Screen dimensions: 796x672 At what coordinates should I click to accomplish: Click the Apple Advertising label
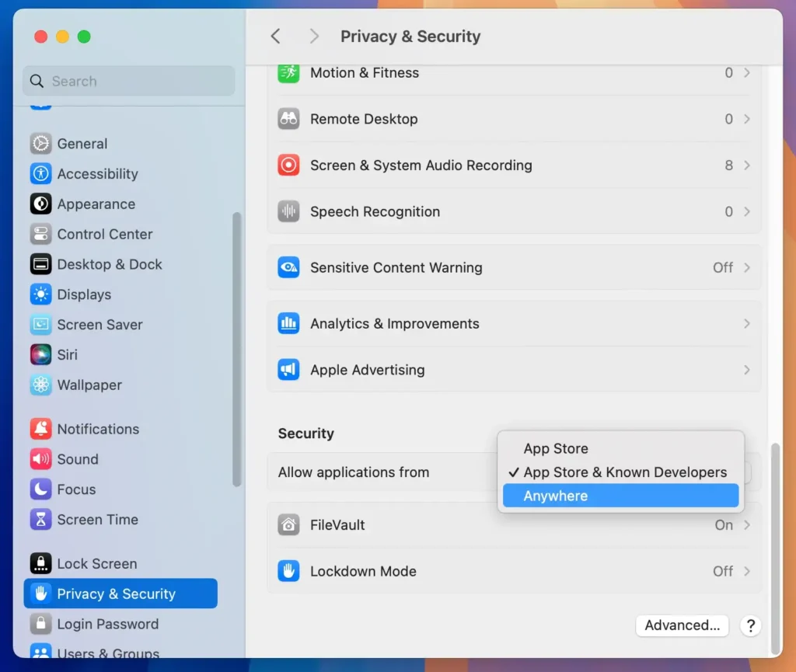coord(368,370)
